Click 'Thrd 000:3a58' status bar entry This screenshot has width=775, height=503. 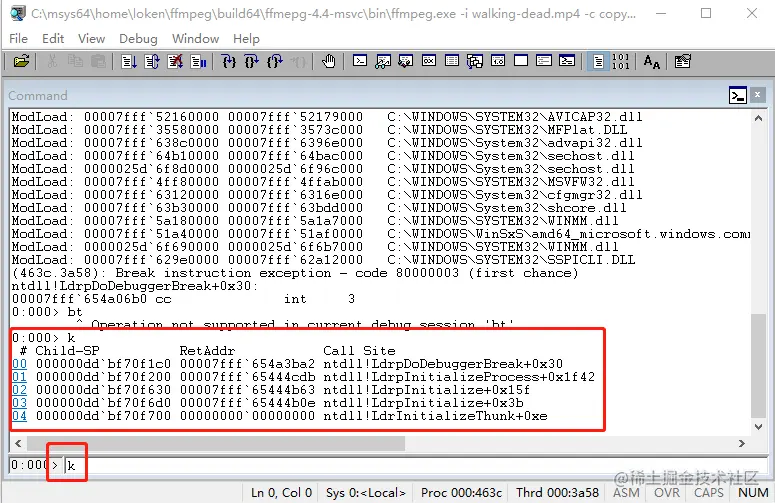click(557, 493)
